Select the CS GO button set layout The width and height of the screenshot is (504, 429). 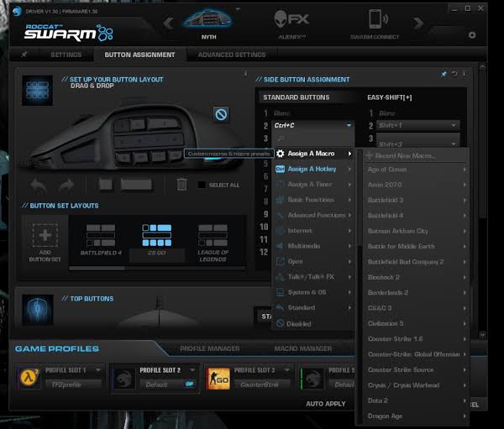point(157,239)
